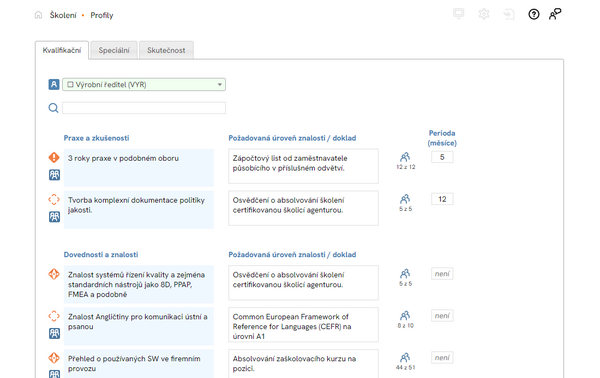The width and height of the screenshot is (600, 378).
Task: Click the 'Perioda (měsíce)' column header
Action: (442, 138)
